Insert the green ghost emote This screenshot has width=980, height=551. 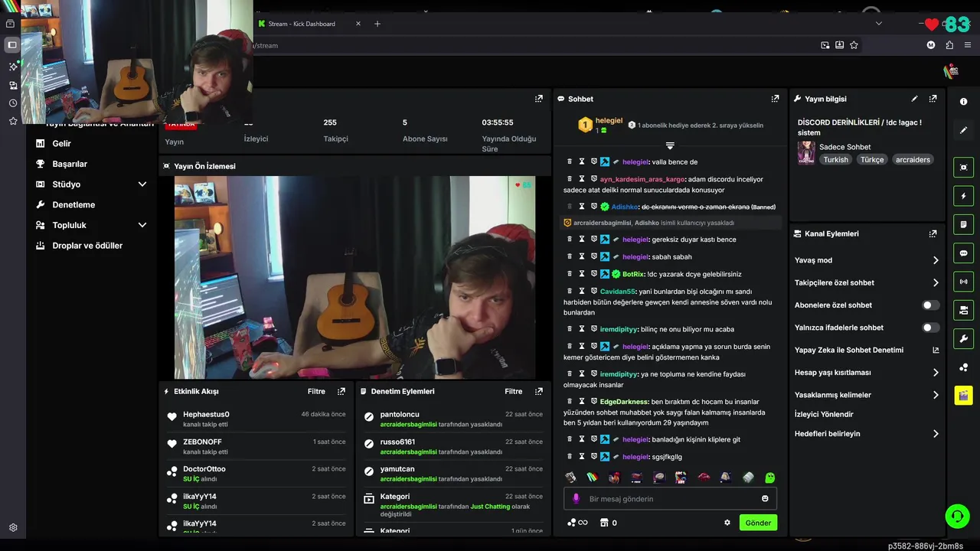coord(769,477)
